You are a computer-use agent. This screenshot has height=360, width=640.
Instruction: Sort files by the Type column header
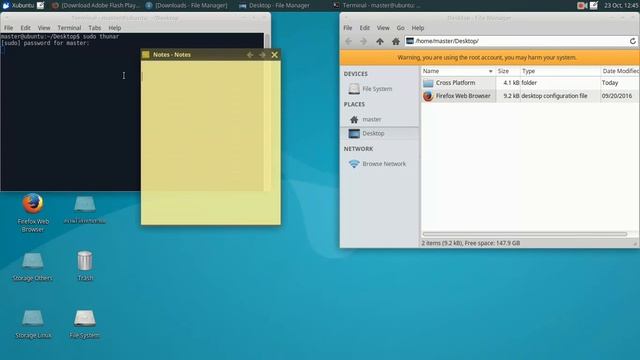[560, 71]
